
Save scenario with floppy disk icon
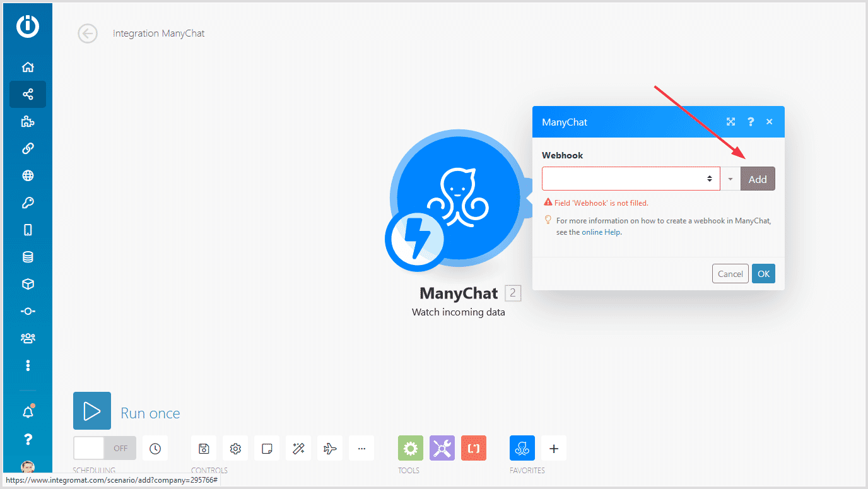(x=204, y=449)
